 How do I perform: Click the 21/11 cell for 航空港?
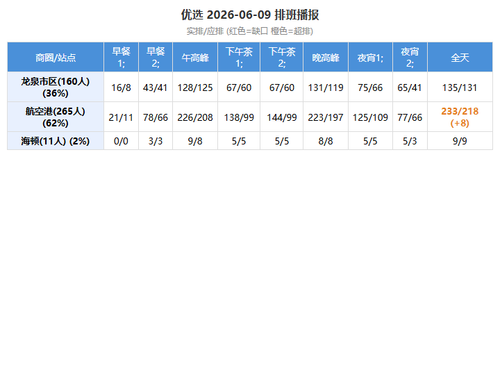(121, 117)
